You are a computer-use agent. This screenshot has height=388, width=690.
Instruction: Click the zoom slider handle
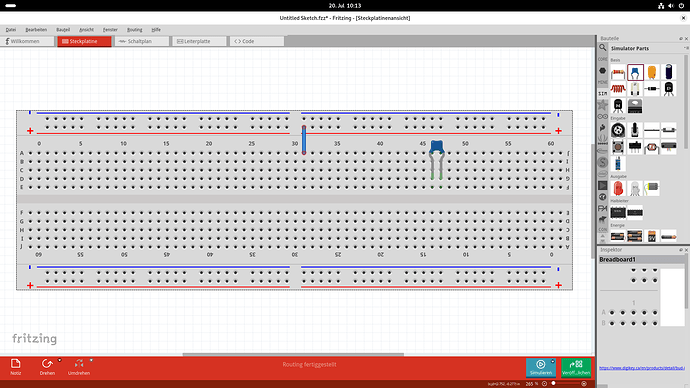click(x=554, y=384)
